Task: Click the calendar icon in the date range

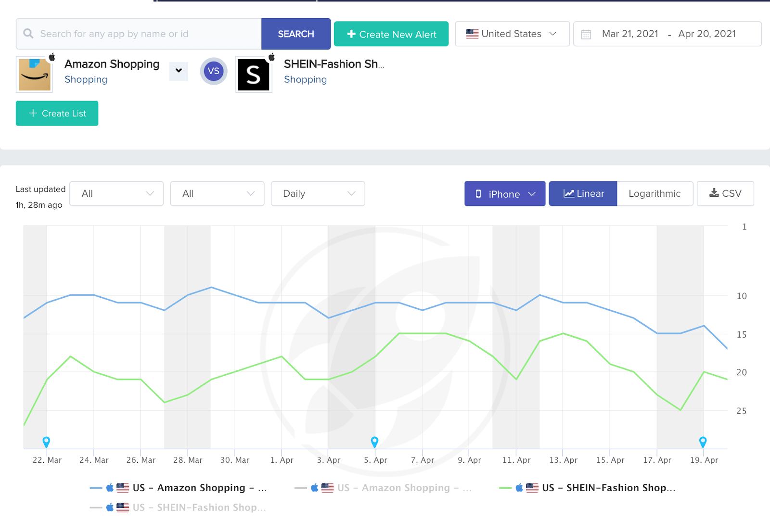Action: coord(586,34)
